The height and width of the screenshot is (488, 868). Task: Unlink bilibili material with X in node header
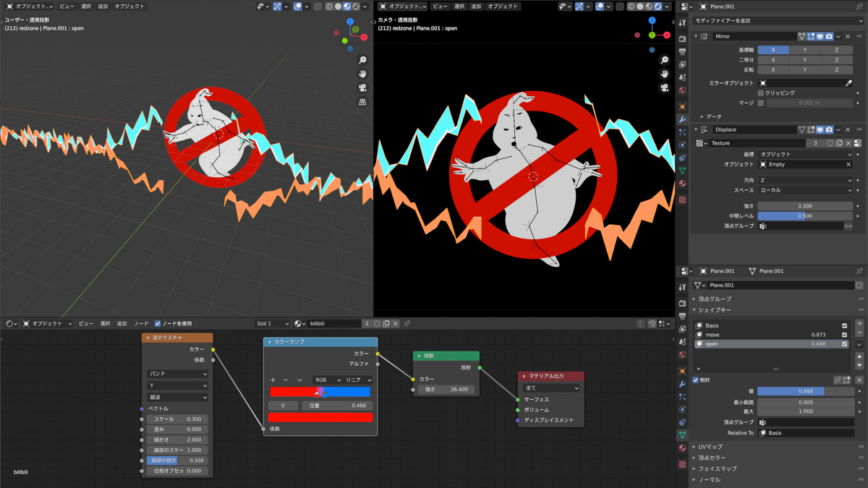click(x=396, y=323)
